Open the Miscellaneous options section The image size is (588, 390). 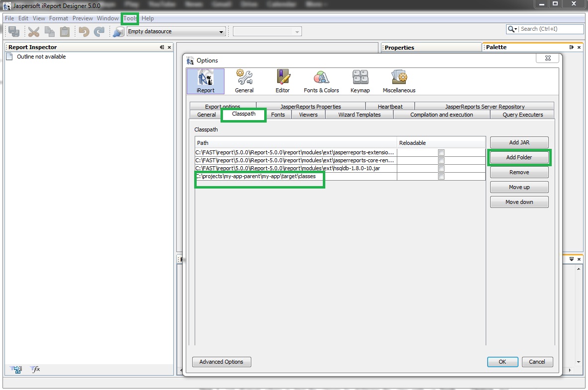pos(399,81)
